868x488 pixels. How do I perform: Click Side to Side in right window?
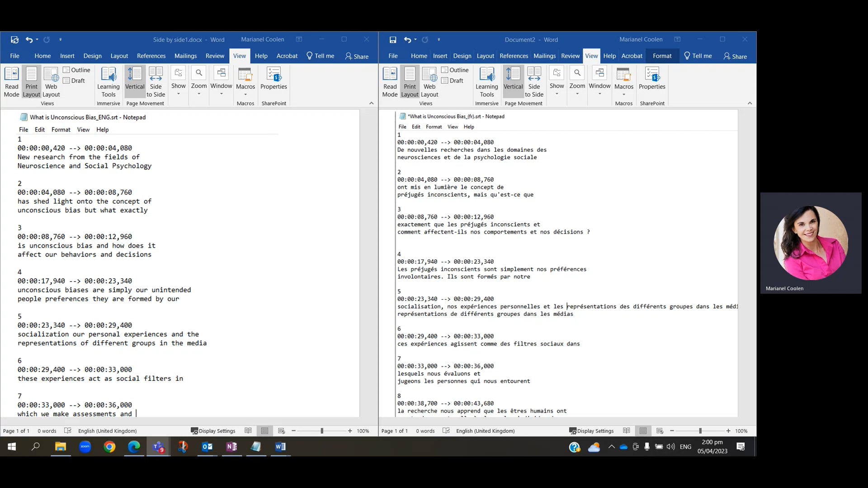[x=534, y=81]
